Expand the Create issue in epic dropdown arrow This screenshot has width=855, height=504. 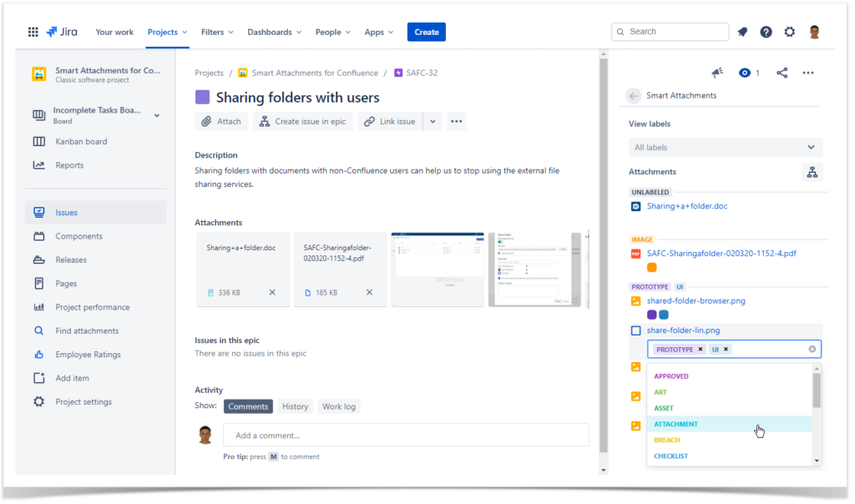432,121
